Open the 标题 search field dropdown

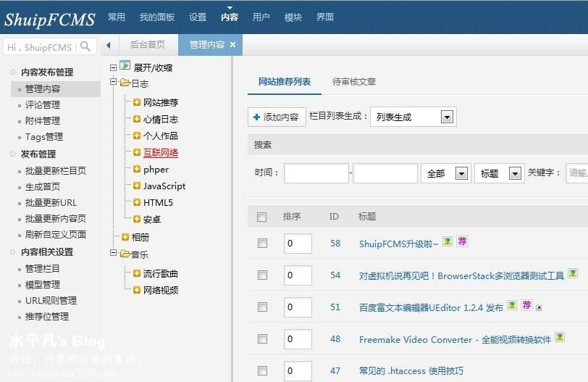point(499,173)
